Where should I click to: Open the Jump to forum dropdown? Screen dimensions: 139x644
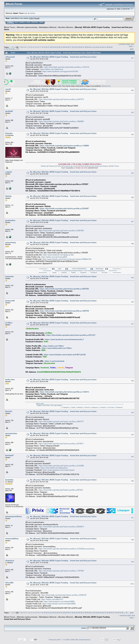tap(108, 628)
